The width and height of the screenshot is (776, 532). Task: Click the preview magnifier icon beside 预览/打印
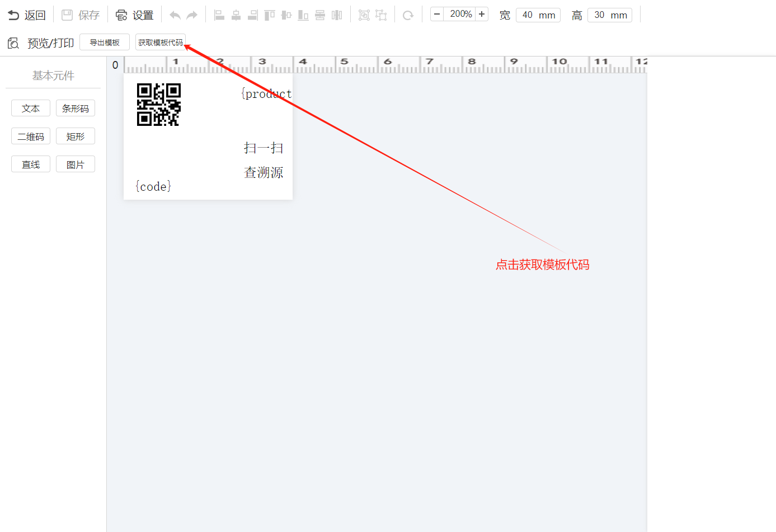pos(13,43)
